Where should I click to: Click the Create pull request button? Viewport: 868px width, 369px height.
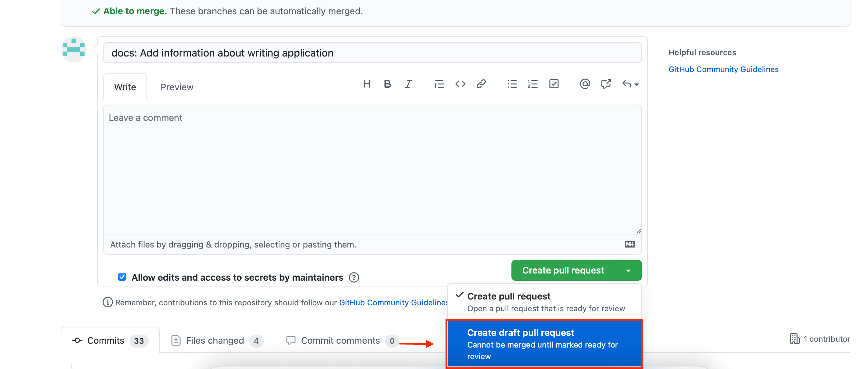click(563, 270)
